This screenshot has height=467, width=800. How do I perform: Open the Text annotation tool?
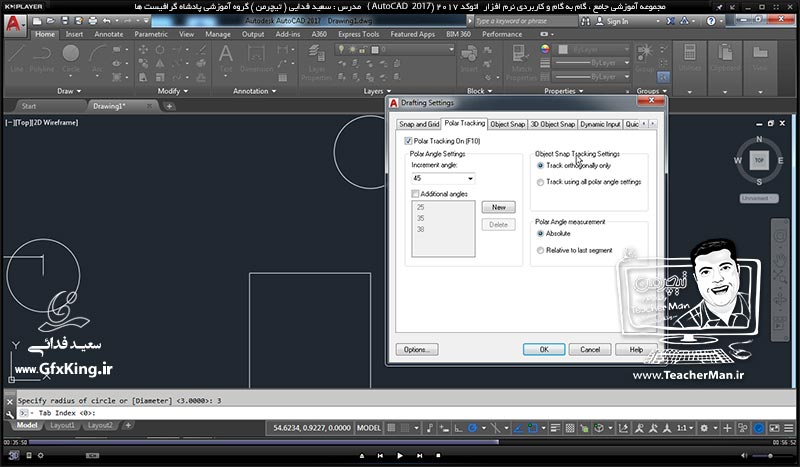226,58
